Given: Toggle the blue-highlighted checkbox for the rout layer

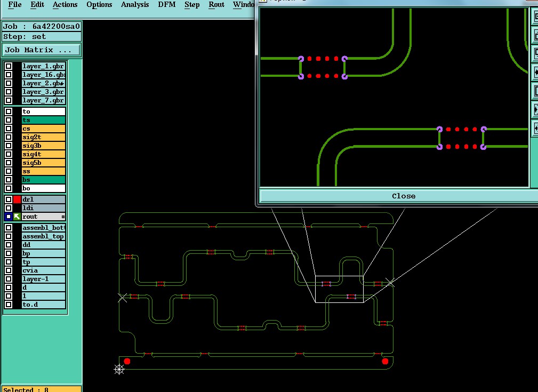Looking at the screenshot, I should pos(9,217).
